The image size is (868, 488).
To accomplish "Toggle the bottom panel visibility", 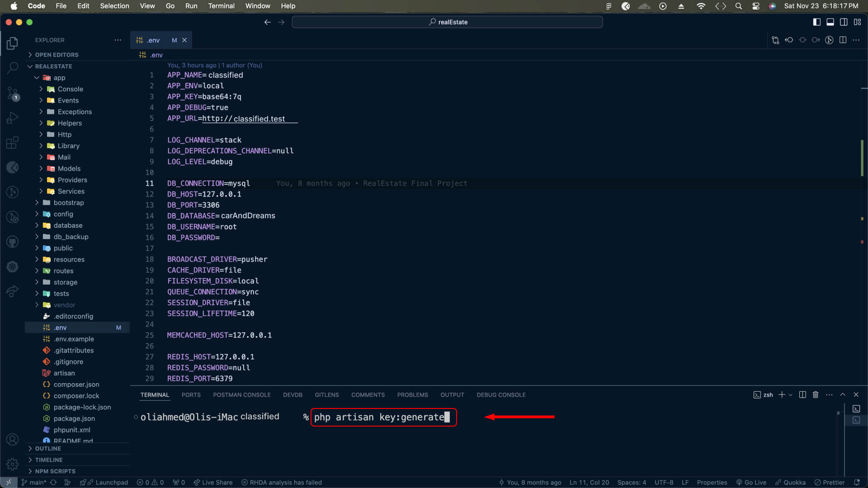I will pos(830,22).
